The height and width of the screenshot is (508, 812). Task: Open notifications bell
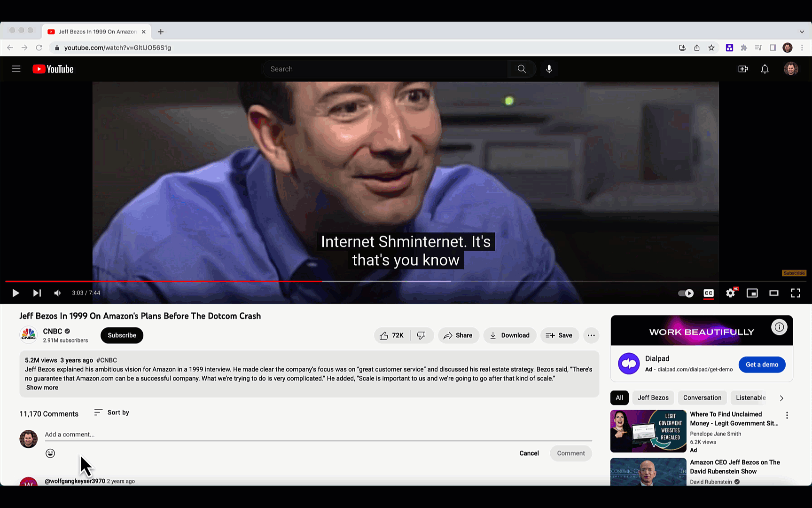coord(765,69)
